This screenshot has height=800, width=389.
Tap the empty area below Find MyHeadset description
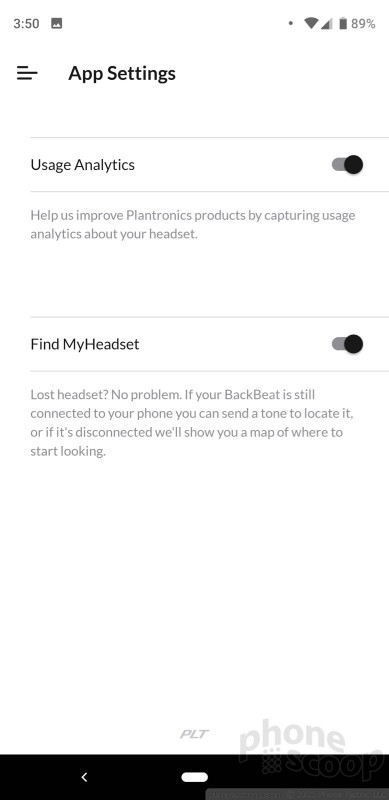tap(194, 587)
